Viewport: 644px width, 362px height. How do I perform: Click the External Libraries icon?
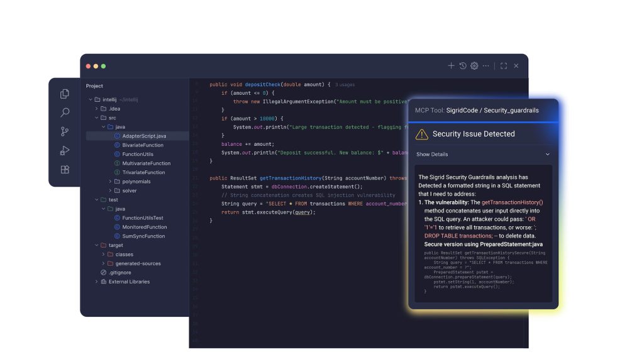[104, 282]
